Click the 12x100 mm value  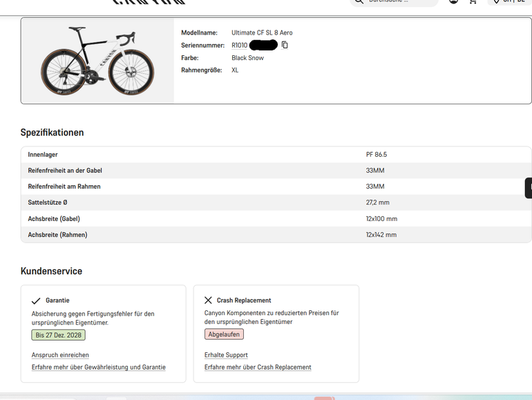[x=381, y=219]
